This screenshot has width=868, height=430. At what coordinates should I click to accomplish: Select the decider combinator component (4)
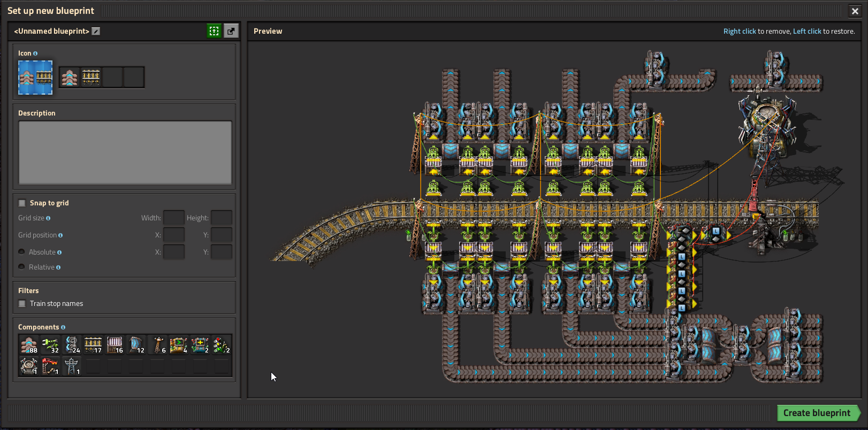(179, 345)
